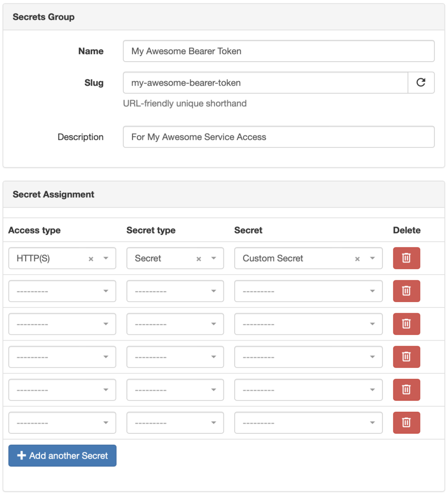Click the regenerate slug refresh icon
Image resolution: width=448 pixels, height=495 pixels.
(421, 83)
